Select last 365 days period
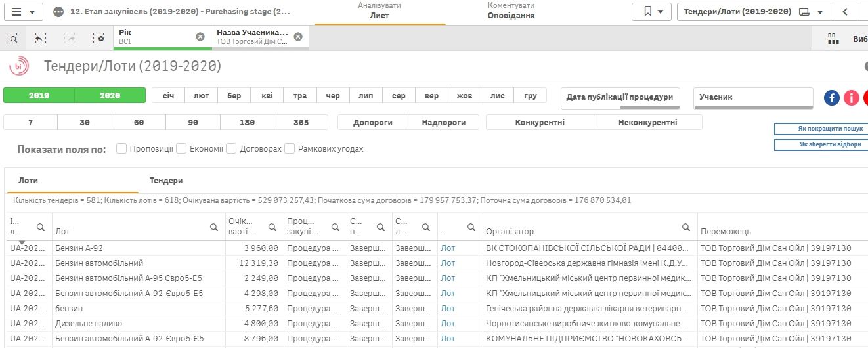 click(x=301, y=123)
